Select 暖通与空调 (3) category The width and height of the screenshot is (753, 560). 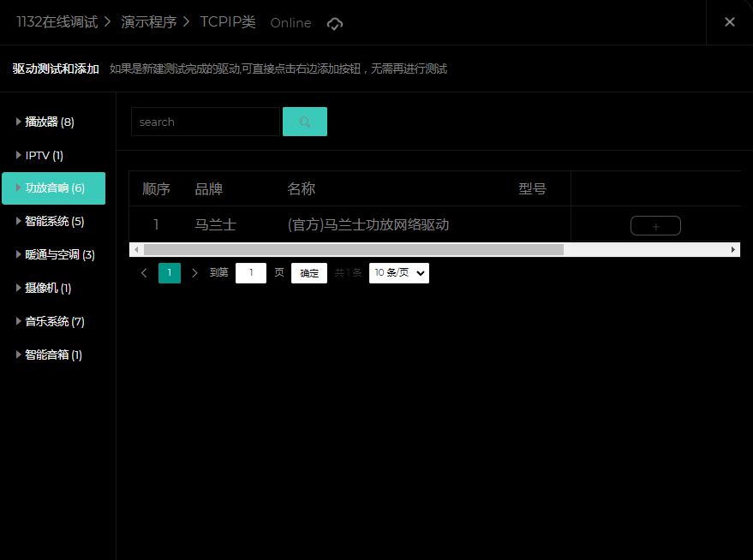pyautogui.click(x=59, y=254)
